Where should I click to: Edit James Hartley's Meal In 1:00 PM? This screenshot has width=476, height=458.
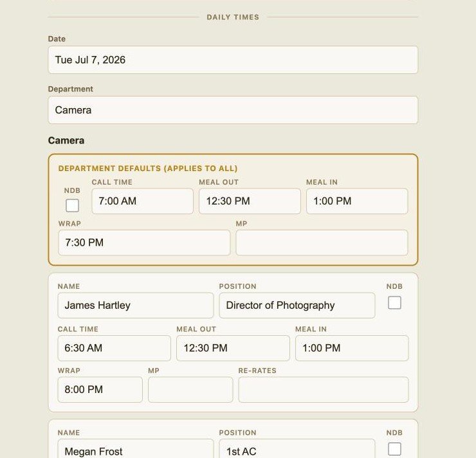click(x=352, y=348)
